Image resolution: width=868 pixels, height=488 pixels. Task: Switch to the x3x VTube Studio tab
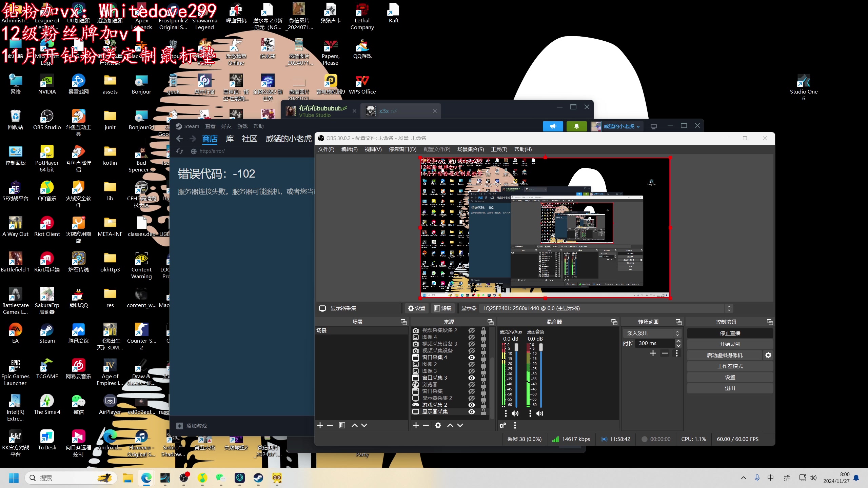tap(400, 111)
